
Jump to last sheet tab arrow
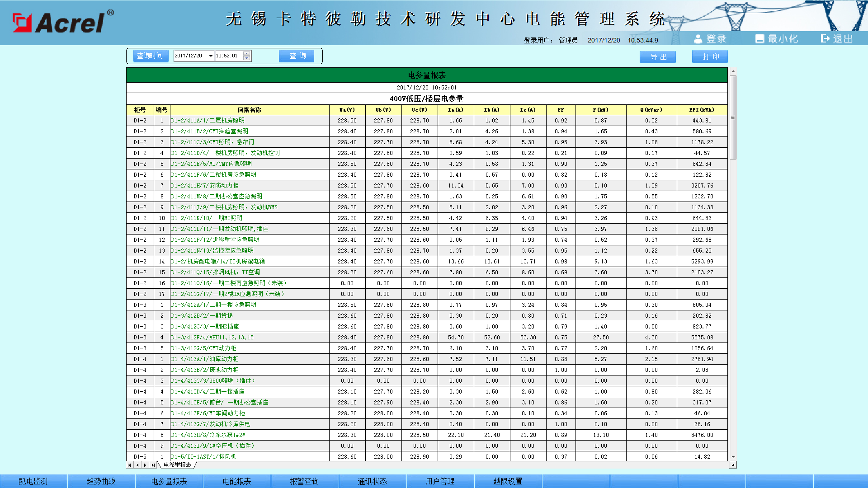(153, 465)
